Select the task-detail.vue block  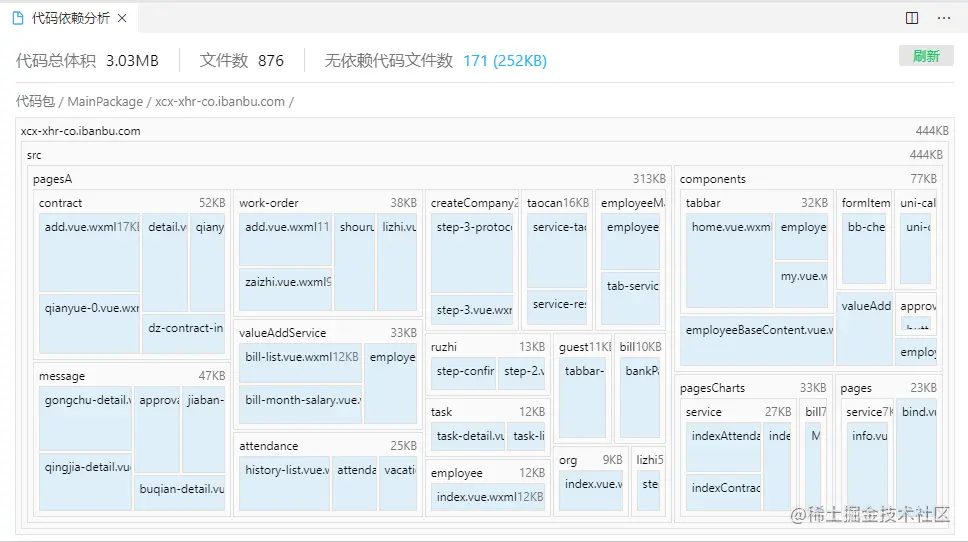(469, 436)
